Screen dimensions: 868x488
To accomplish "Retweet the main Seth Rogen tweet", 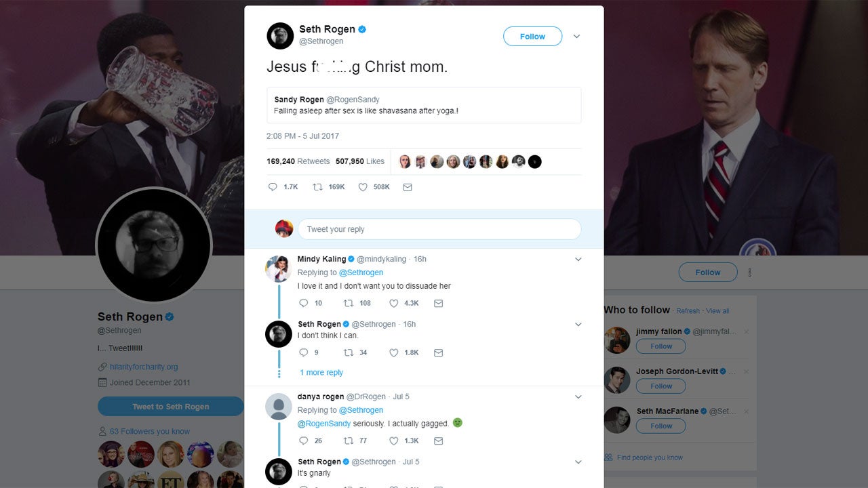I will tap(317, 187).
